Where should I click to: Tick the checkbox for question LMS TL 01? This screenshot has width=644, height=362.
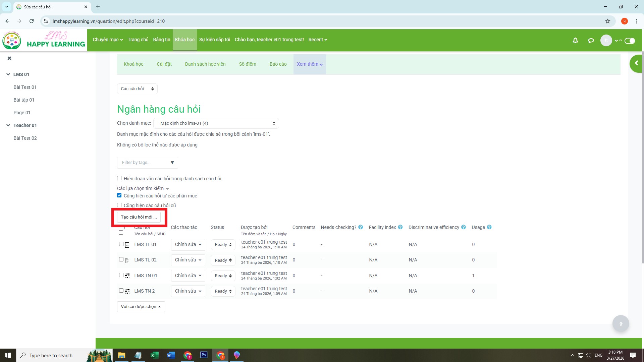point(121,244)
